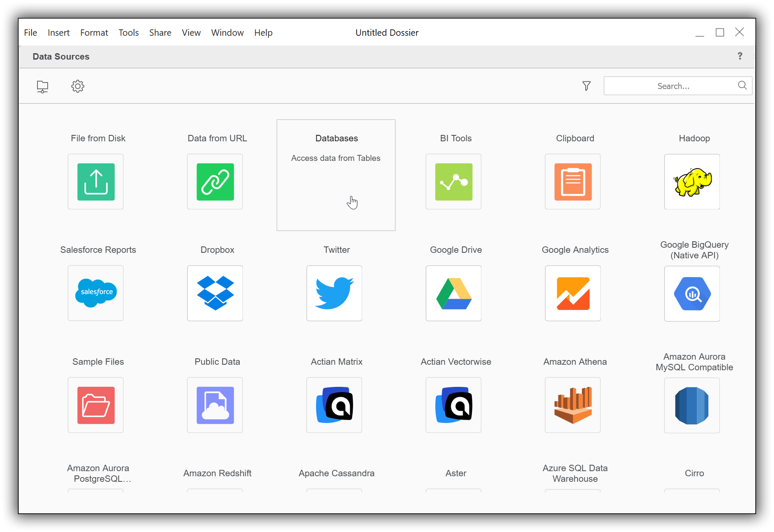
Task: Select the Dropbox connector
Action: pyautogui.click(x=215, y=293)
